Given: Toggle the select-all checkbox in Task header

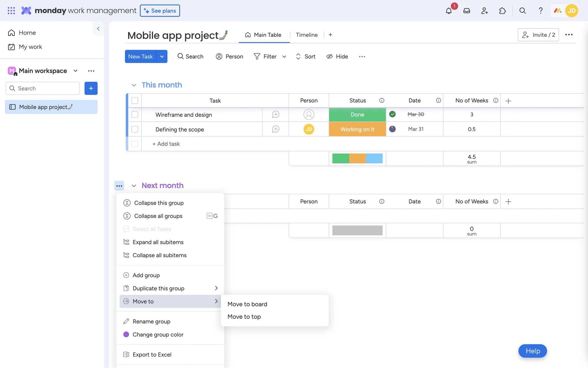Looking at the screenshot, I should 135,101.
